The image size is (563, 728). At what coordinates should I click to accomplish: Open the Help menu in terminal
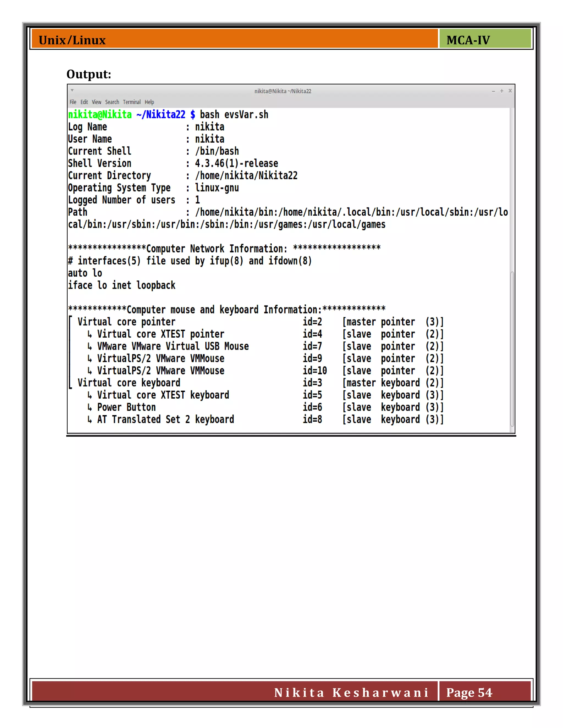click(149, 102)
